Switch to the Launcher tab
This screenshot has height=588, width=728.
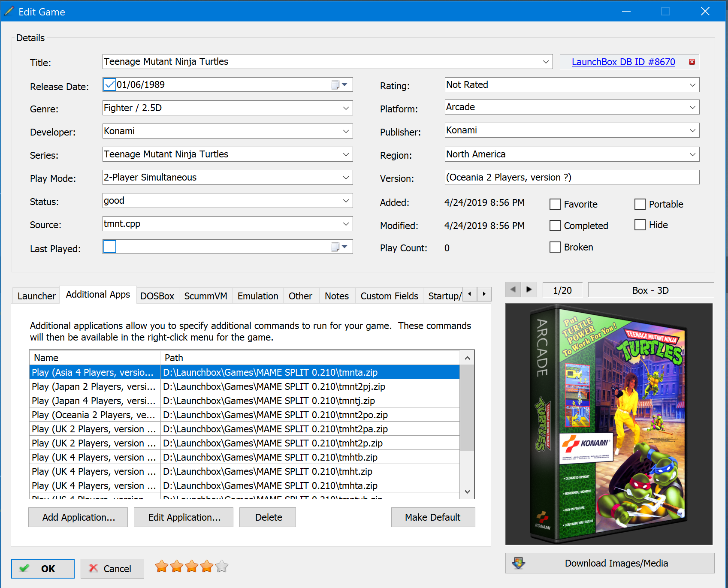click(36, 296)
